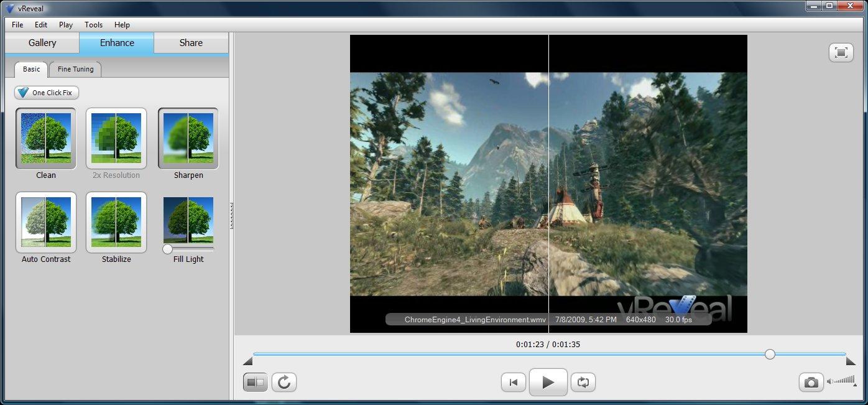The image size is (868, 405).
Task: Click the trim start marker on the timeline
Action: pyautogui.click(x=247, y=361)
